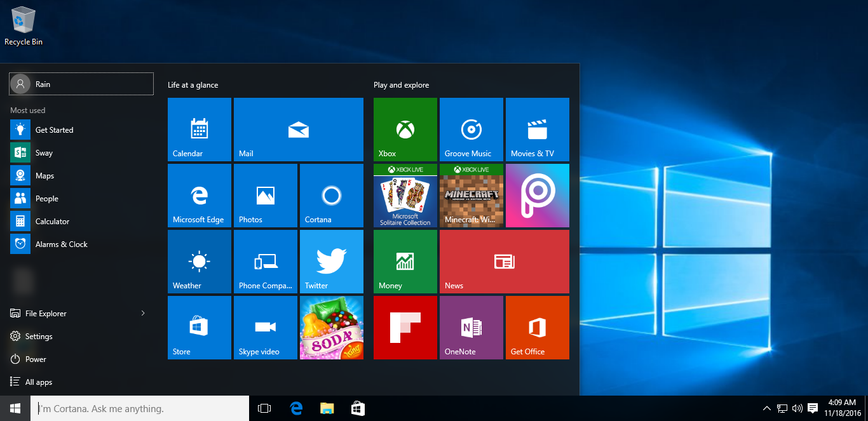Viewport: 868px width, 421px height.
Task: Open the PicsArt tile
Action: pyautogui.click(x=538, y=196)
